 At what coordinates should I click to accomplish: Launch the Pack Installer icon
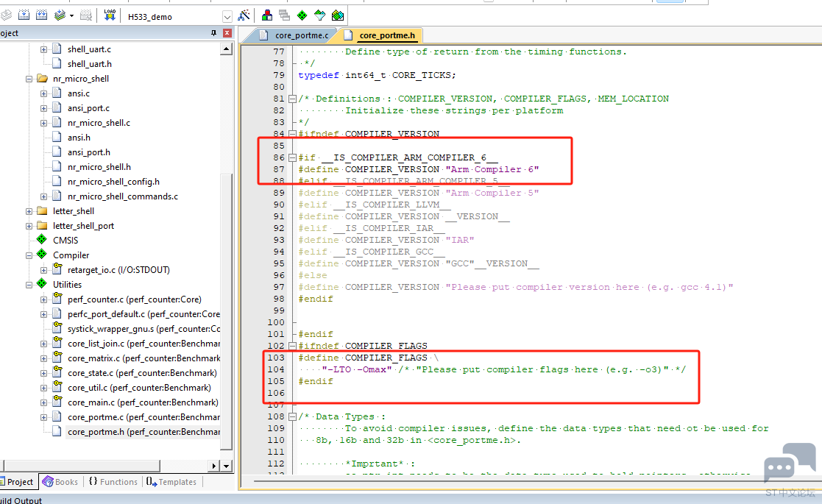[338, 15]
